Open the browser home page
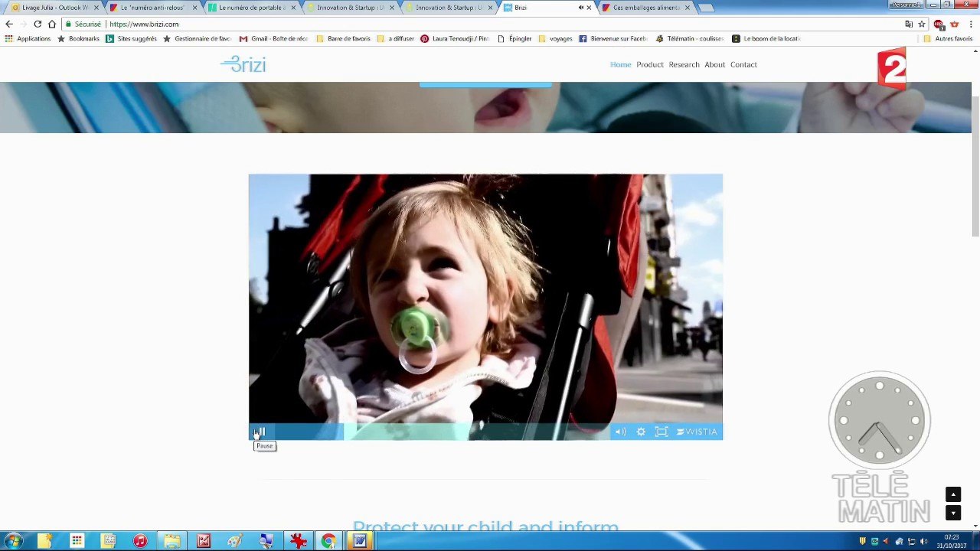This screenshot has height=551, width=980. tap(52, 24)
